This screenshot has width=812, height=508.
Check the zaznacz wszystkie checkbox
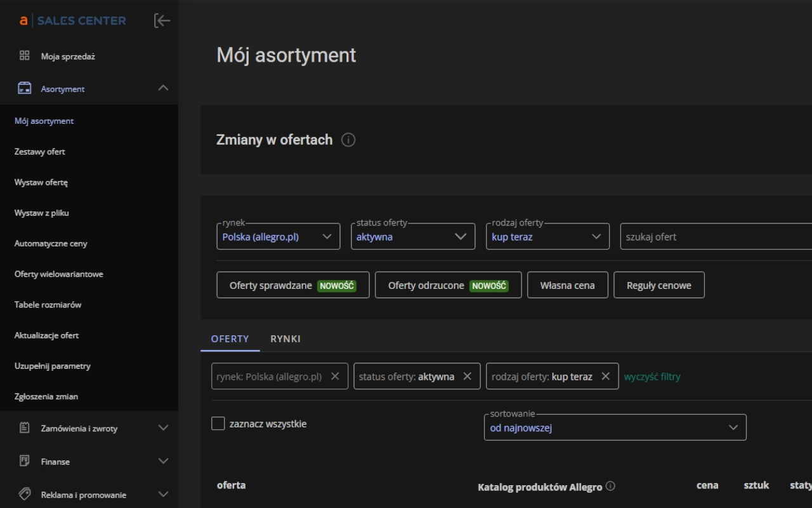coord(218,423)
